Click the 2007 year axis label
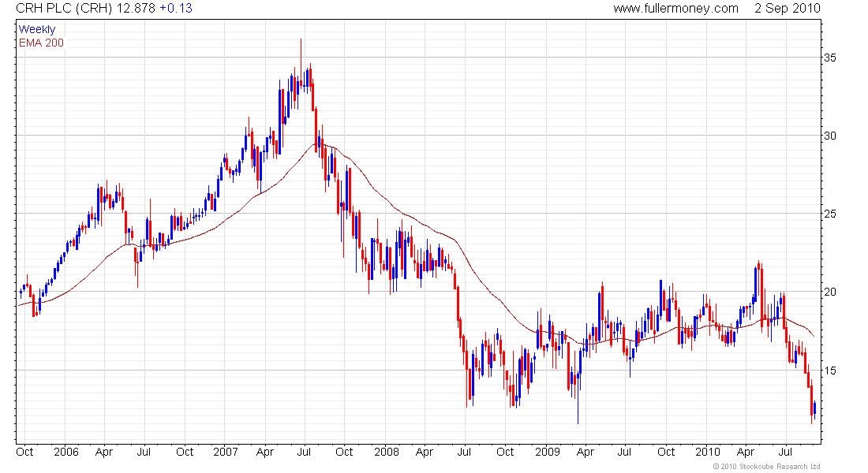Screen dimensions: 868x473 click(226, 452)
